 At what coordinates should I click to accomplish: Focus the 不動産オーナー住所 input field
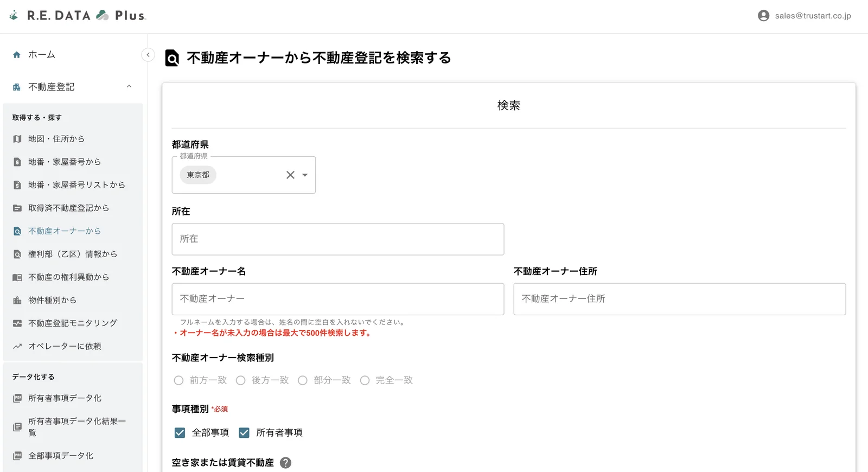point(680,299)
